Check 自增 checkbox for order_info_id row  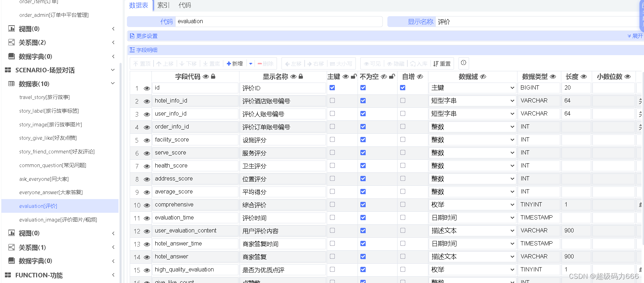(x=403, y=126)
